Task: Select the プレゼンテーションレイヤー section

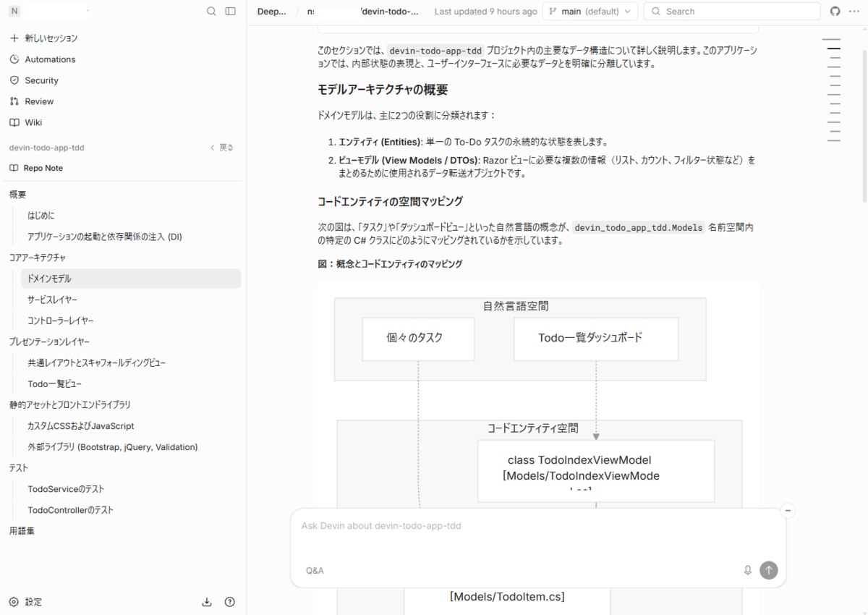Action: point(49,342)
